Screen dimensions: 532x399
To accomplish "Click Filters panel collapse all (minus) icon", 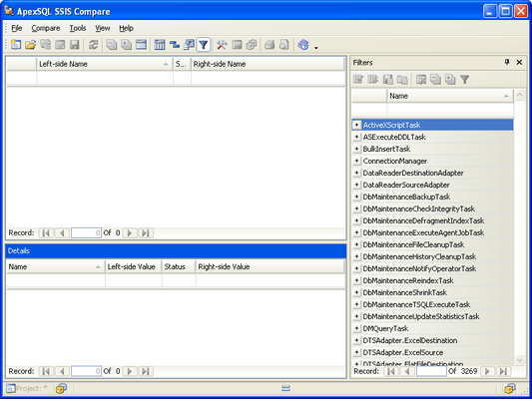I will pos(435,80).
